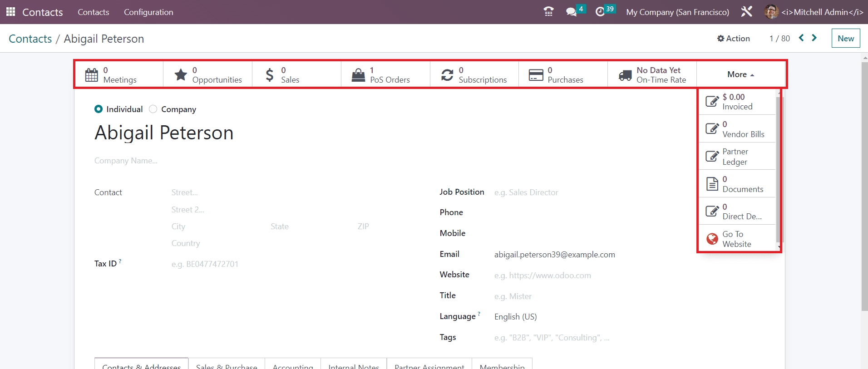
Task: Click the VoIP phone icon
Action: click(x=548, y=12)
